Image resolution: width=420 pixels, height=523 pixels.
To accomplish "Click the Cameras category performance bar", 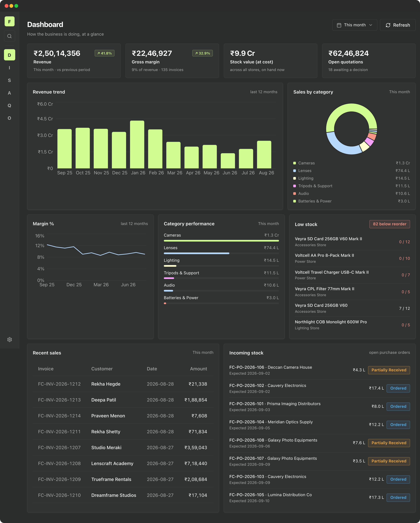I will pyautogui.click(x=221, y=241).
